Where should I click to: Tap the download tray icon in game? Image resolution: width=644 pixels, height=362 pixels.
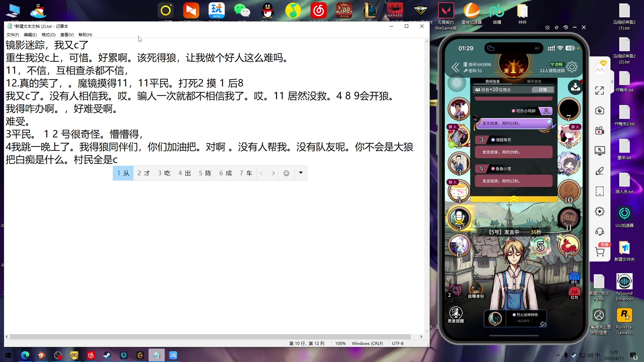575,87
